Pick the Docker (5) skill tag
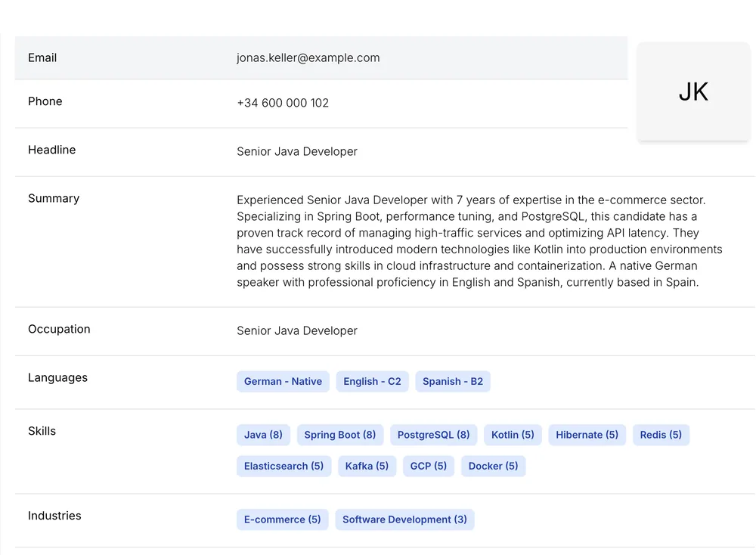This screenshot has width=756, height=555. coord(493,467)
